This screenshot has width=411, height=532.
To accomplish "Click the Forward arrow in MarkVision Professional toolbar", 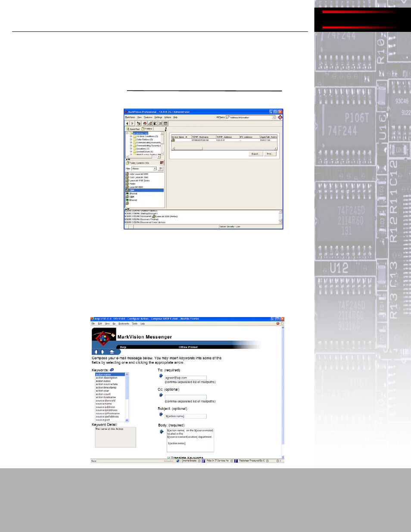I will tap(132, 123).
